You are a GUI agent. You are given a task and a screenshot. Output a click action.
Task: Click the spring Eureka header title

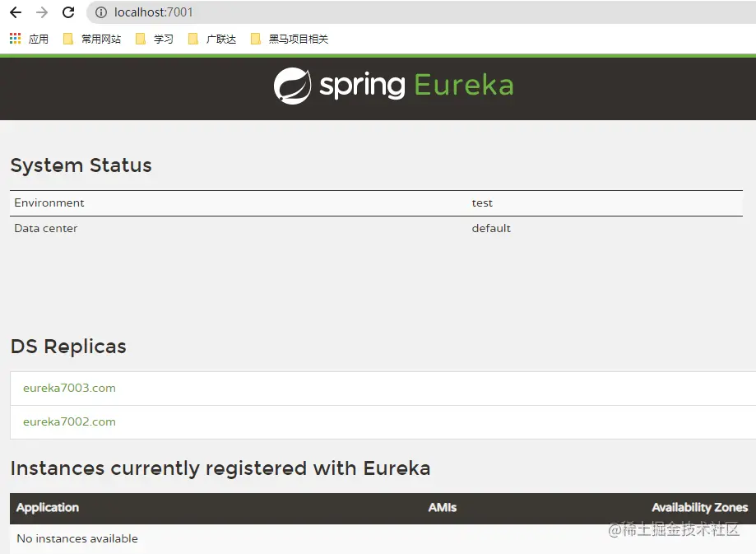(416, 86)
